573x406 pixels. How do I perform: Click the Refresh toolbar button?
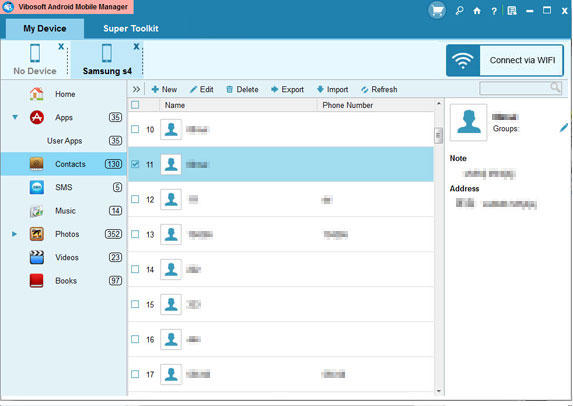pos(379,90)
